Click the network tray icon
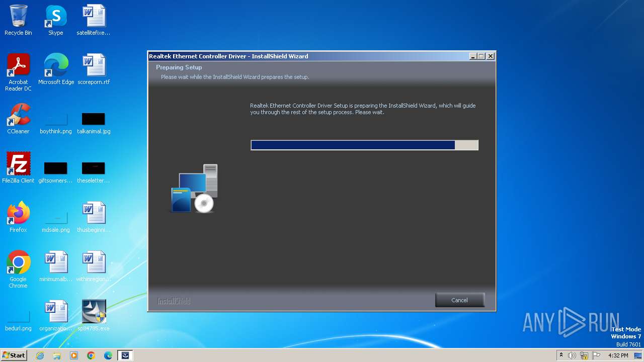644x362 pixels. [584, 355]
